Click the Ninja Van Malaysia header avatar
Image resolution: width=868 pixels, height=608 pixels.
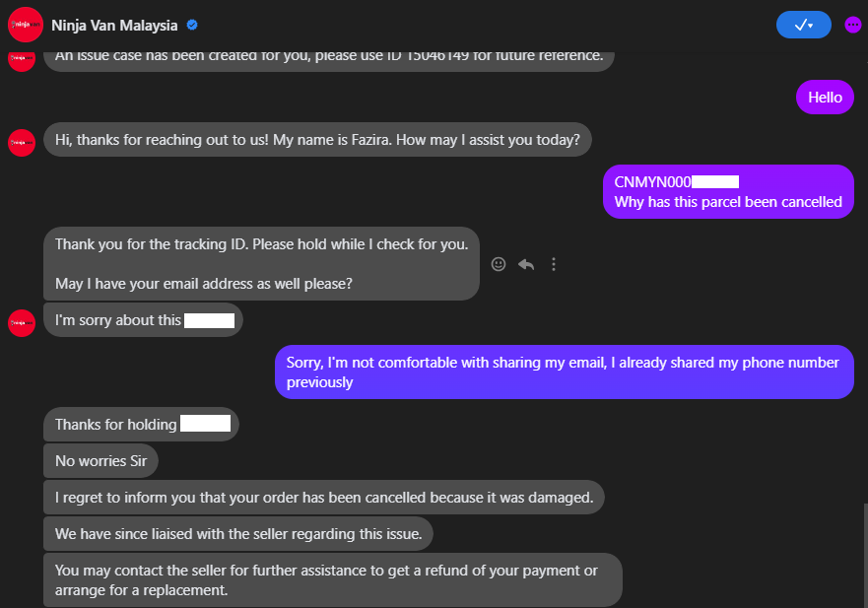pyautogui.click(x=25, y=25)
